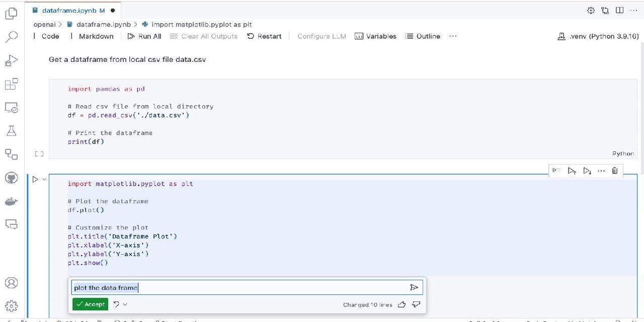Open the notebook toolbar ellipsis menu

tap(452, 36)
